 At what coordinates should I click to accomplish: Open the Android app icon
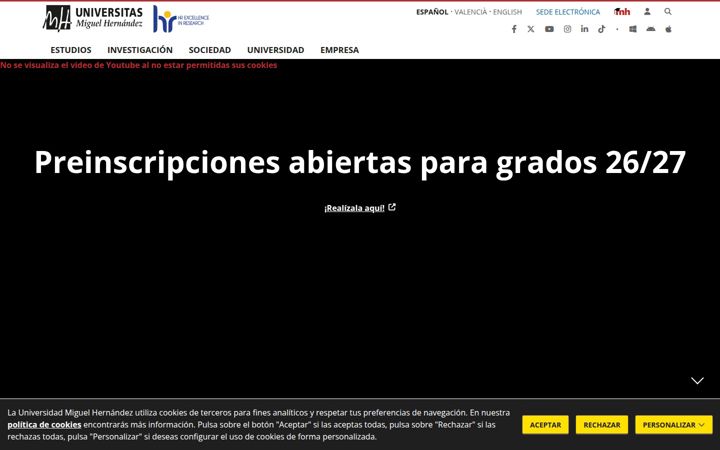(x=651, y=29)
